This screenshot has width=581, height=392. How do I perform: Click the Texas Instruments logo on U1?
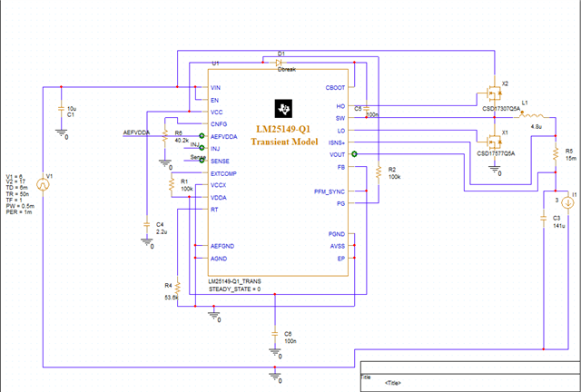(x=283, y=108)
